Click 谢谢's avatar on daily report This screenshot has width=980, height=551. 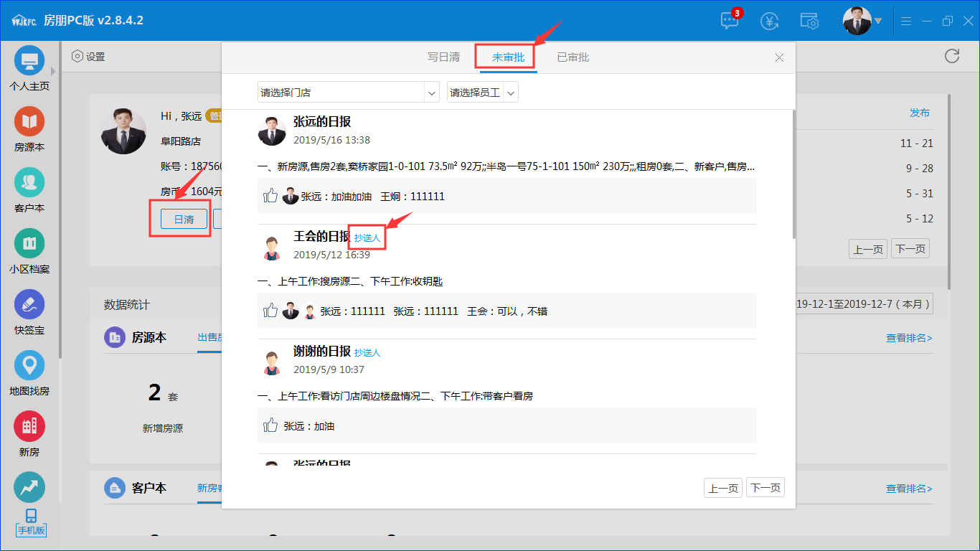click(272, 362)
